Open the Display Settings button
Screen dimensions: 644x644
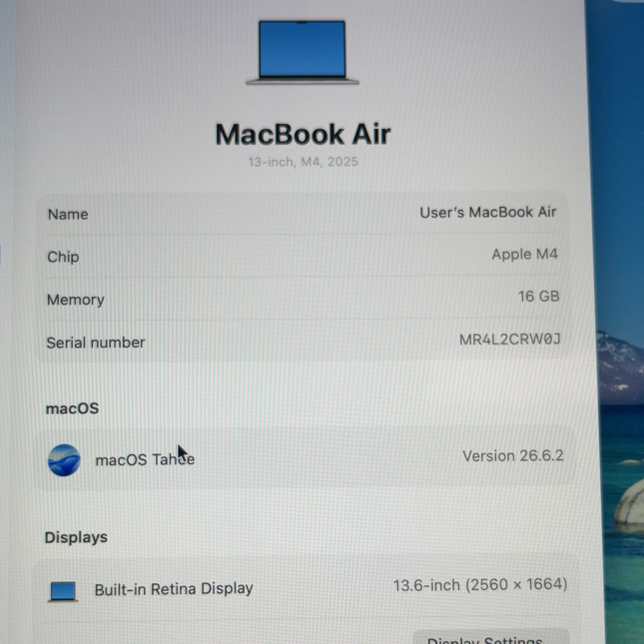pos(491,638)
